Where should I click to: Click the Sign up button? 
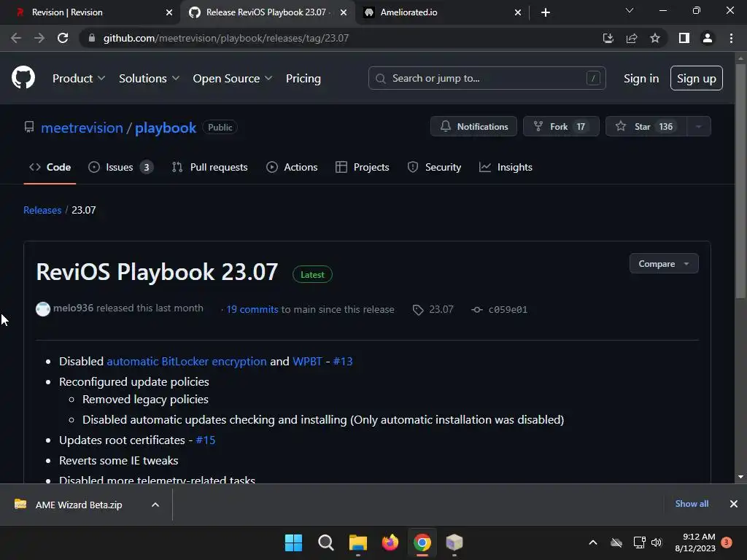[x=697, y=78]
